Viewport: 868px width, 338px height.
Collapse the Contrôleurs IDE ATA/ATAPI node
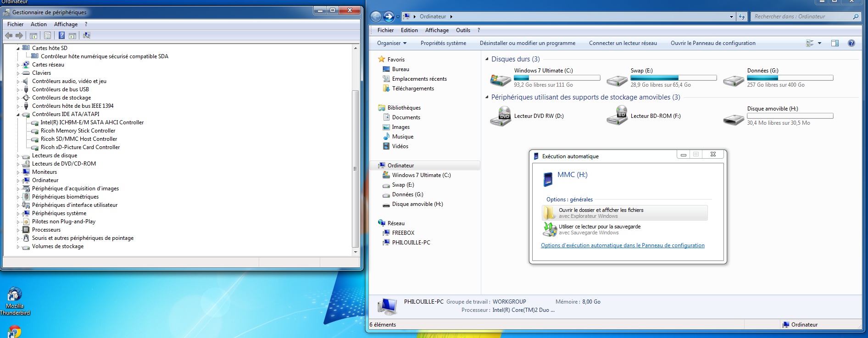[x=18, y=115]
